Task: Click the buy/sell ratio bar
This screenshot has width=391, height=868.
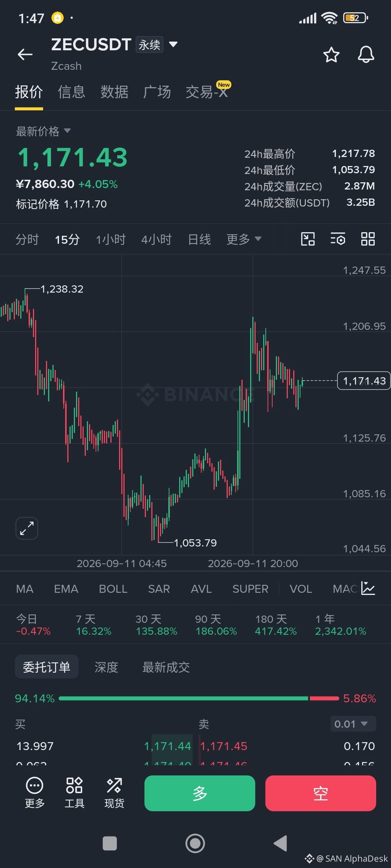Action: (199, 698)
